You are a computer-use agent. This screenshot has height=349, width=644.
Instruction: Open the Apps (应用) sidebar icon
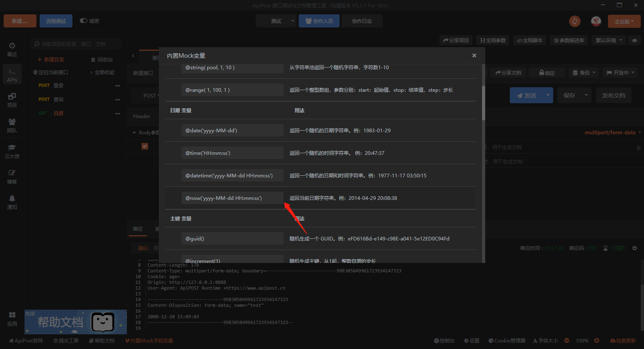(x=12, y=319)
